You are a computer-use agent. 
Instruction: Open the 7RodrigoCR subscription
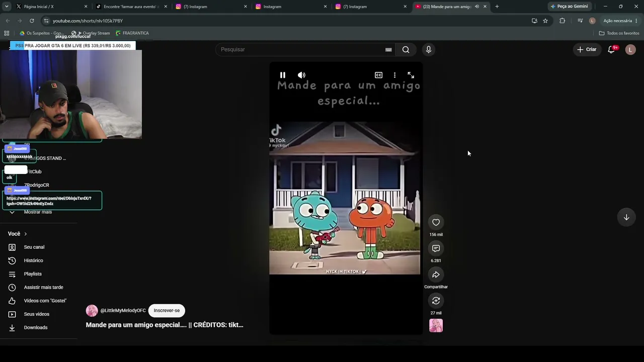(37, 185)
